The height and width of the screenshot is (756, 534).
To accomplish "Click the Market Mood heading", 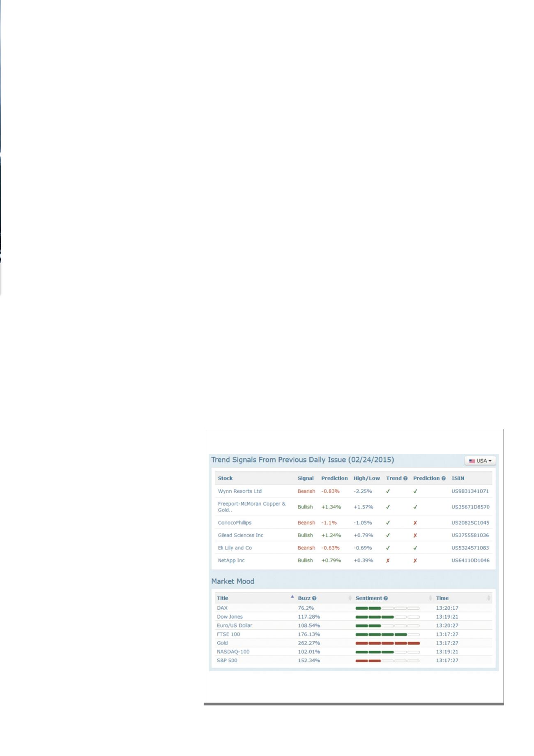I will (x=233, y=582).
